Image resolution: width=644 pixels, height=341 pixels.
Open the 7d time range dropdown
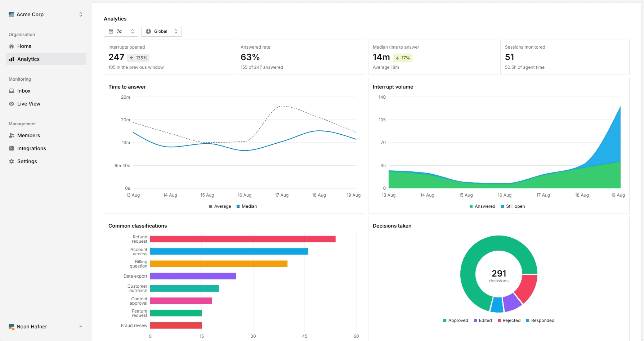click(x=121, y=31)
